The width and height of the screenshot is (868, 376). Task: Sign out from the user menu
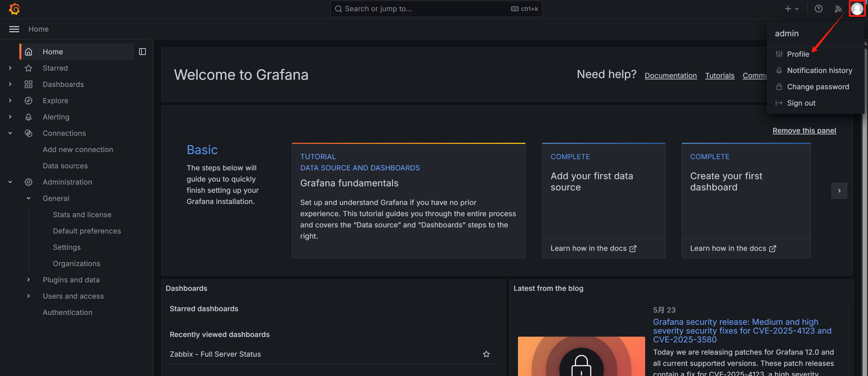point(815,103)
